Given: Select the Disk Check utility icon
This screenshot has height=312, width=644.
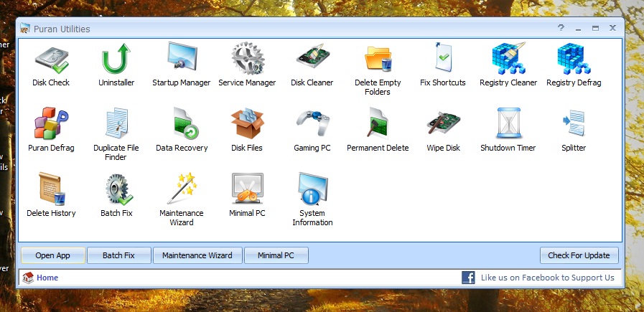Looking at the screenshot, I should (x=51, y=59).
